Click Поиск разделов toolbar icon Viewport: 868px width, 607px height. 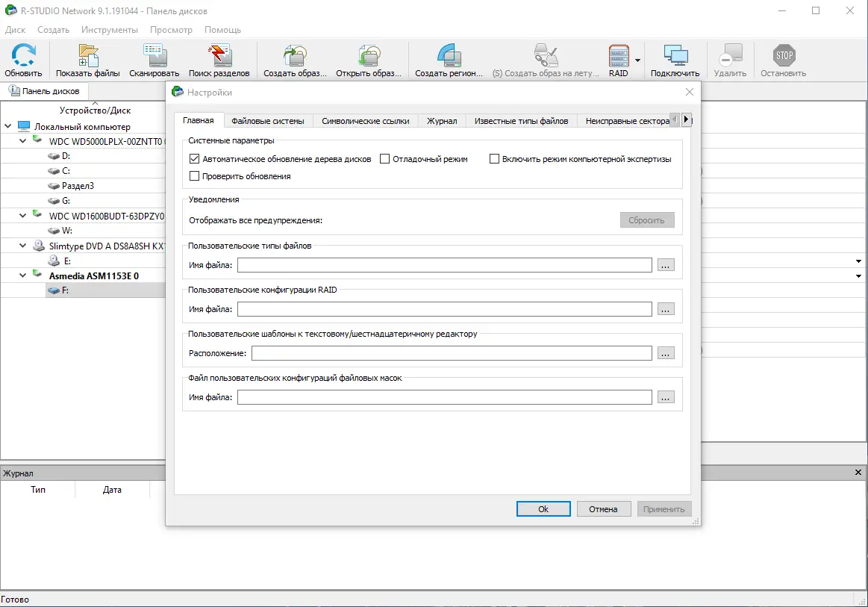pyautogui.click(x=219, y=55)
